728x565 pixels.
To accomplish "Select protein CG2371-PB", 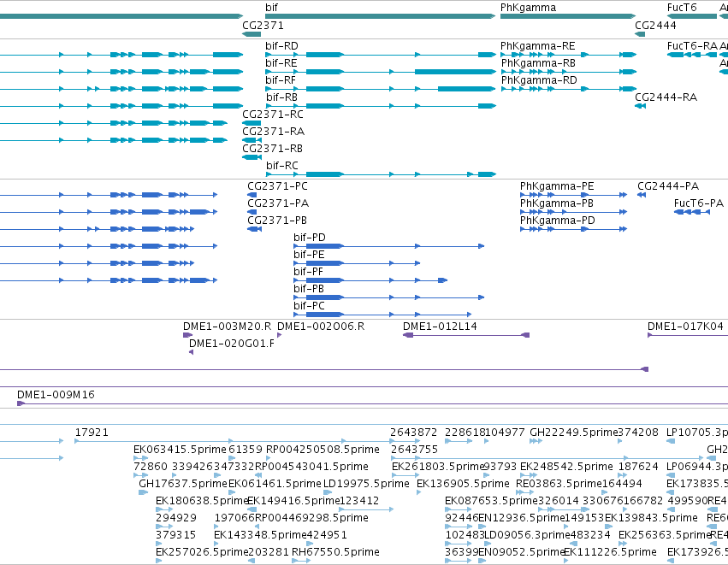I will (x=254, y=229).
